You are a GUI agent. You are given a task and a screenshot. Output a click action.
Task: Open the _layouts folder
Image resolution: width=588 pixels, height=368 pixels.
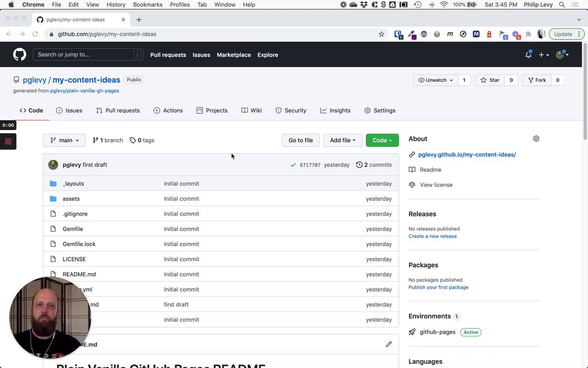73,184
